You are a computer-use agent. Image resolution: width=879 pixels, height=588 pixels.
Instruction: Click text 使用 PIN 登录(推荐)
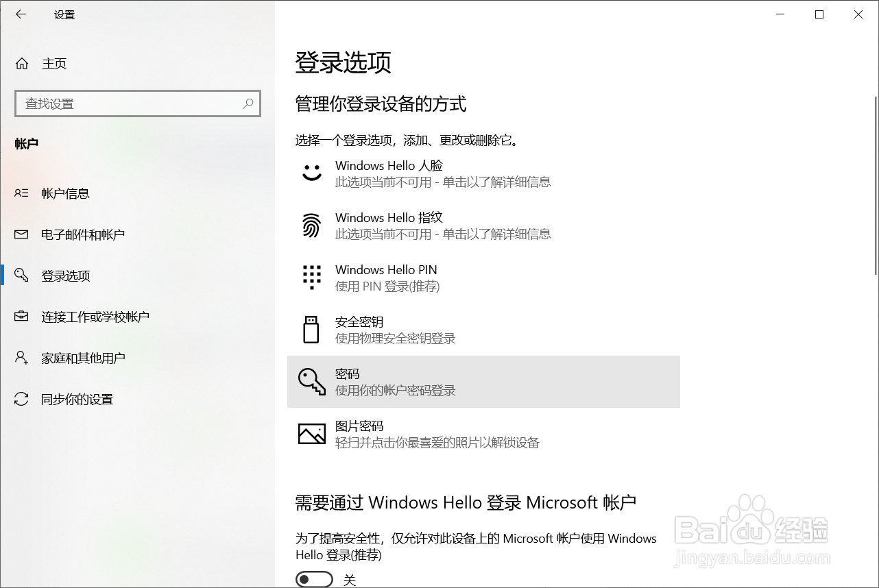[x=387, y=286]
